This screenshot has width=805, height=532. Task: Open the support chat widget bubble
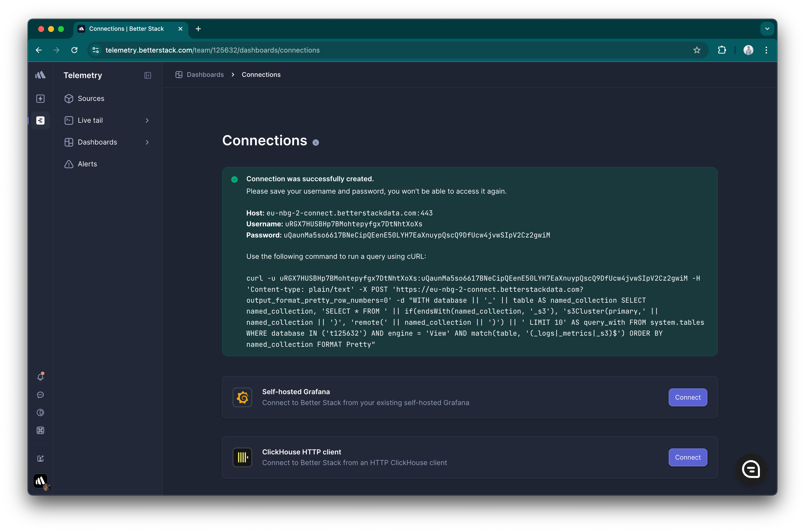(751, 469)
